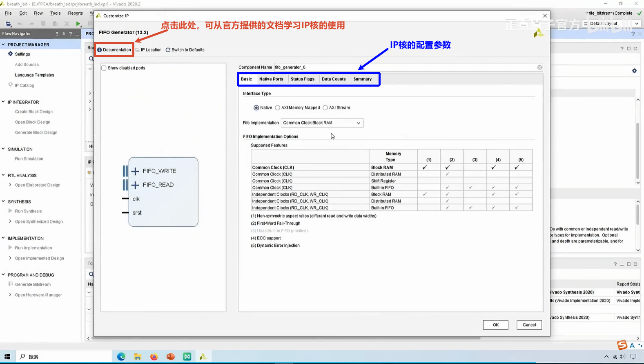Select the AXI Stream interface type
Viewport: 644px width, 364px height.
tap(325, 108)
